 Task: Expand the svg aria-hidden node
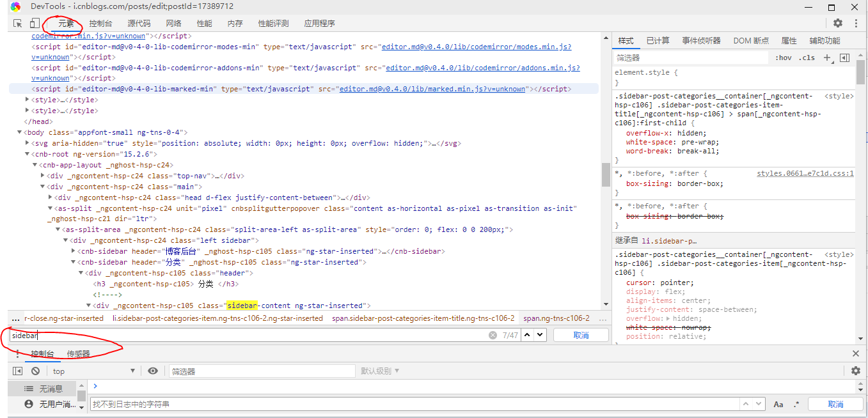(x=27, y=143)
